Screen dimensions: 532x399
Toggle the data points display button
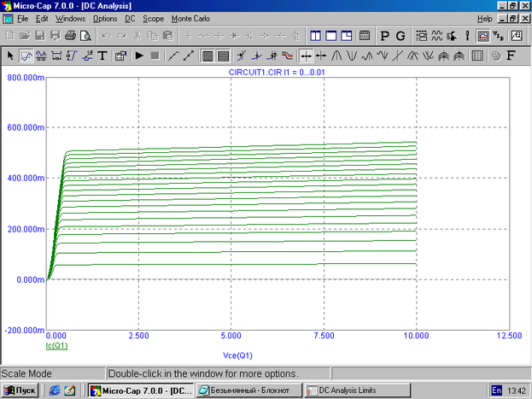coord(173,56)
